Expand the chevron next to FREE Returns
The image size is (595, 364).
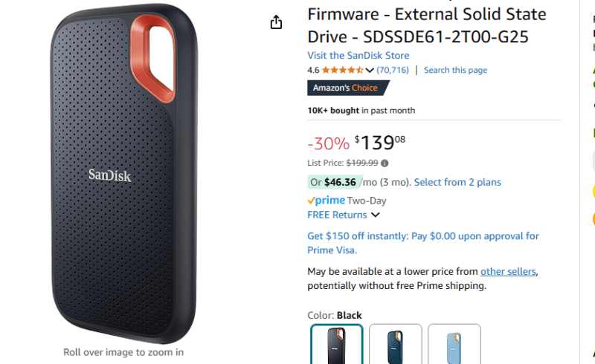(376, 215)
